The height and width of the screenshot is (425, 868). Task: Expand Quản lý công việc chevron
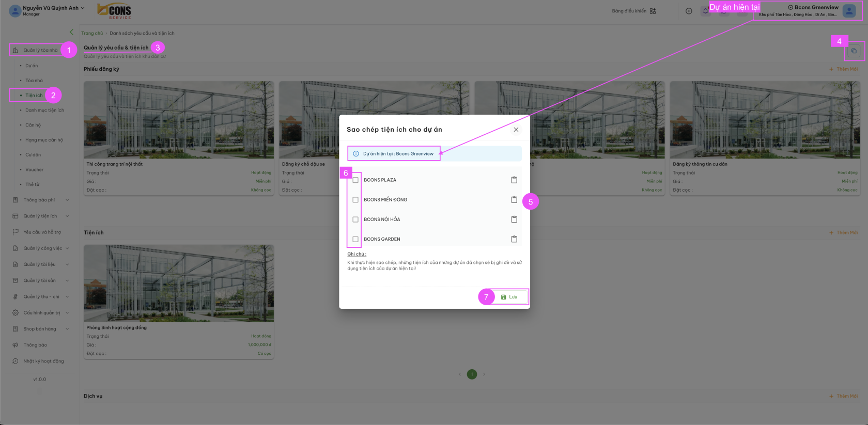[x=67, y=248]
